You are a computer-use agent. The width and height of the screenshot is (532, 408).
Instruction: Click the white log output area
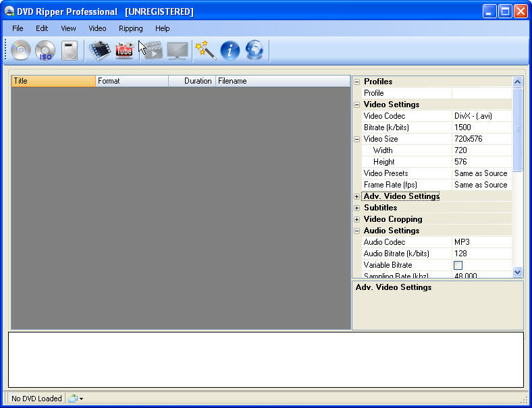click(265, 359)
